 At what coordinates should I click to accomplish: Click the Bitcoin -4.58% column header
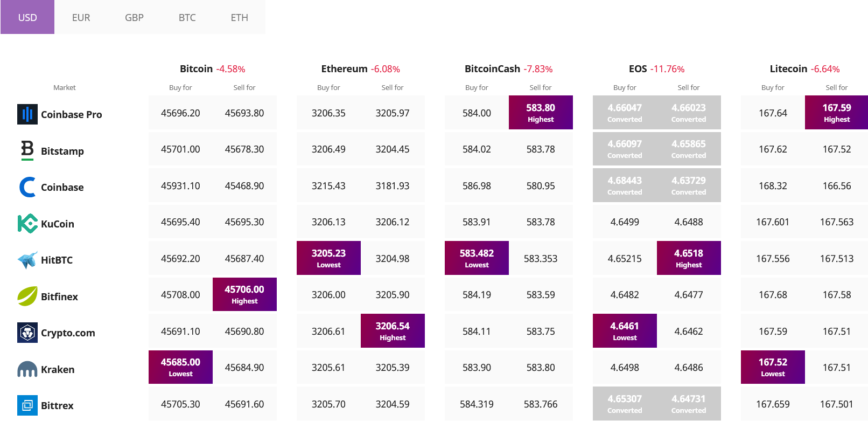pyautogui.click(x=212, y=68)
